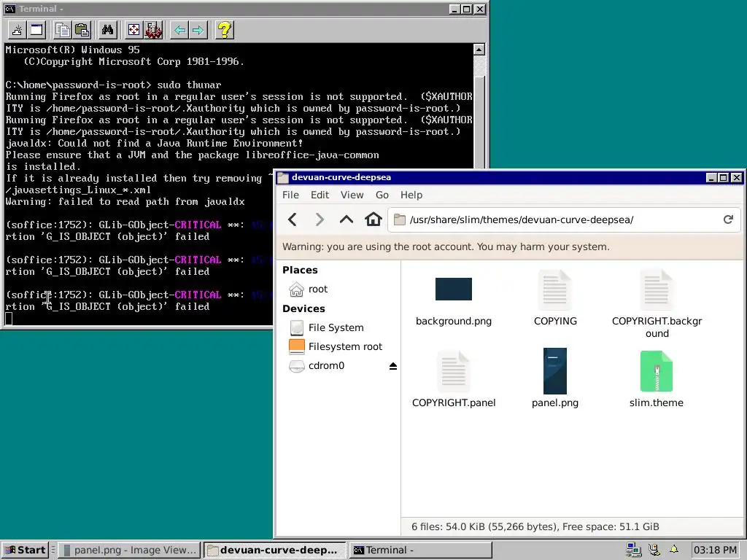Image resolution: width=747 pixels, height=560 pixels.
Task: Click the 03:18 PM clock
Action: 715,550
